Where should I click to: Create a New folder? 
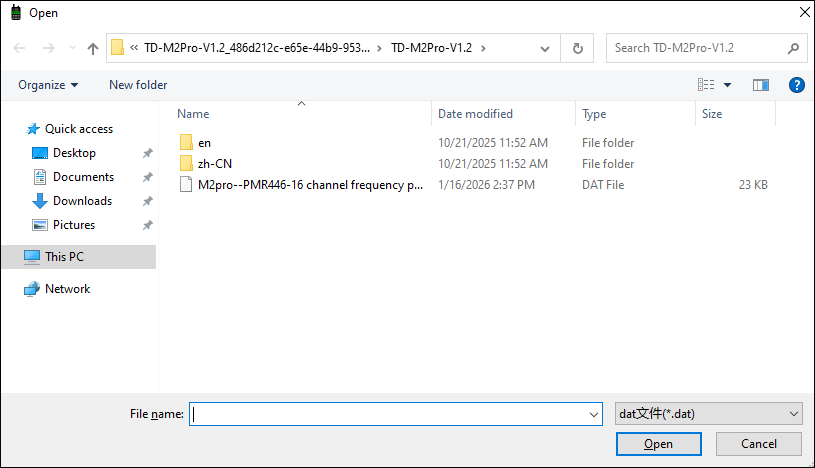click(138, 85)
